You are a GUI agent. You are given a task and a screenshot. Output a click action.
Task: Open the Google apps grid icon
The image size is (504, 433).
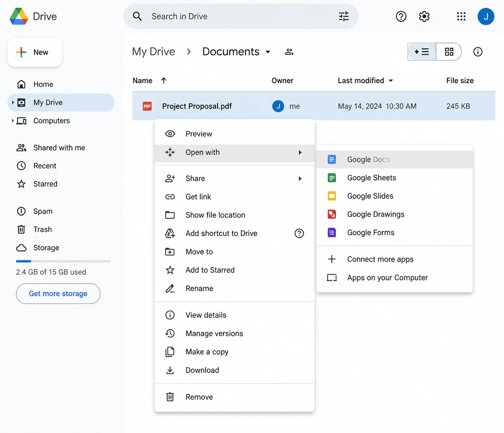461,16
